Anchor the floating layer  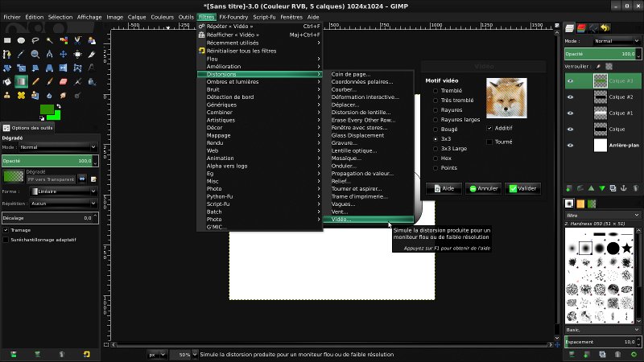(x=624, y=188)
